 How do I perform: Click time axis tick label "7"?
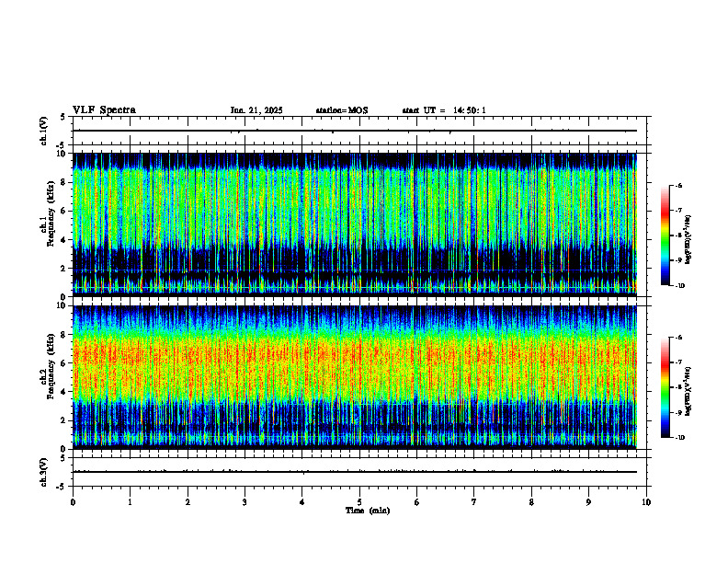tap(474, 502)
